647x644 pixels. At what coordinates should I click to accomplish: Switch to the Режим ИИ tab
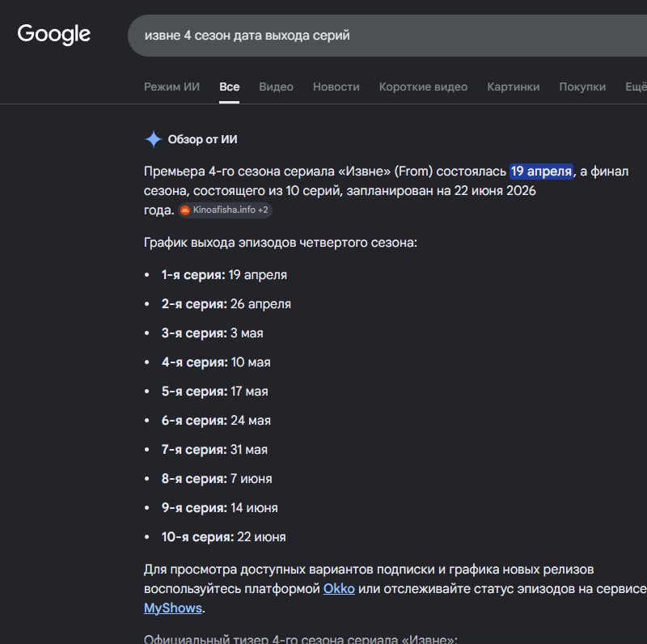tap(171, 87)
